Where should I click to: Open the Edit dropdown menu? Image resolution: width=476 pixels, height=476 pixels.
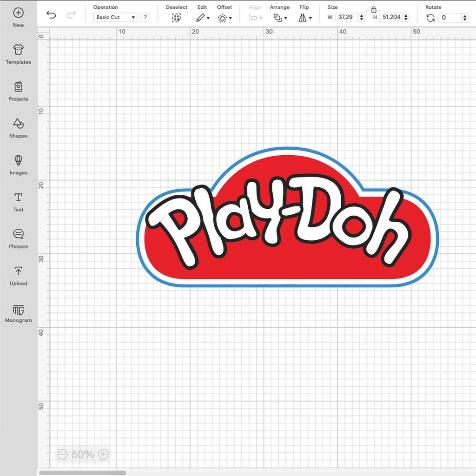pyautogui.click(x=202, y=18)
